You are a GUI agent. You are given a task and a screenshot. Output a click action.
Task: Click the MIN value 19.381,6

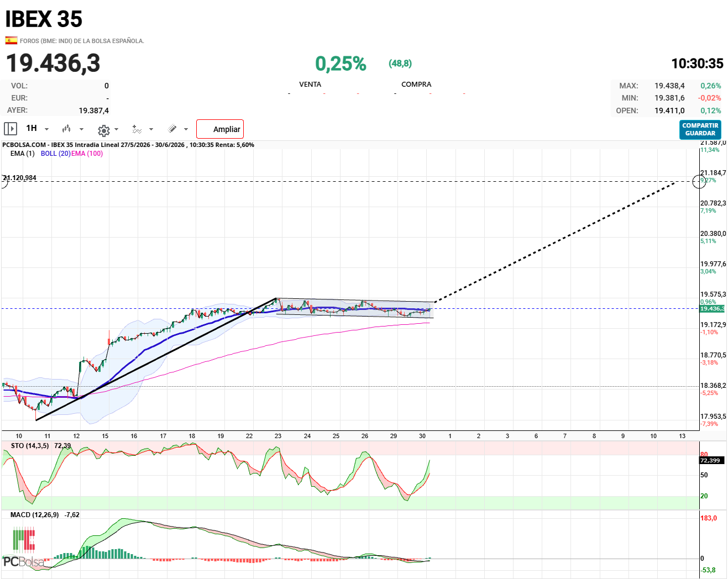[x=669, y=98]
